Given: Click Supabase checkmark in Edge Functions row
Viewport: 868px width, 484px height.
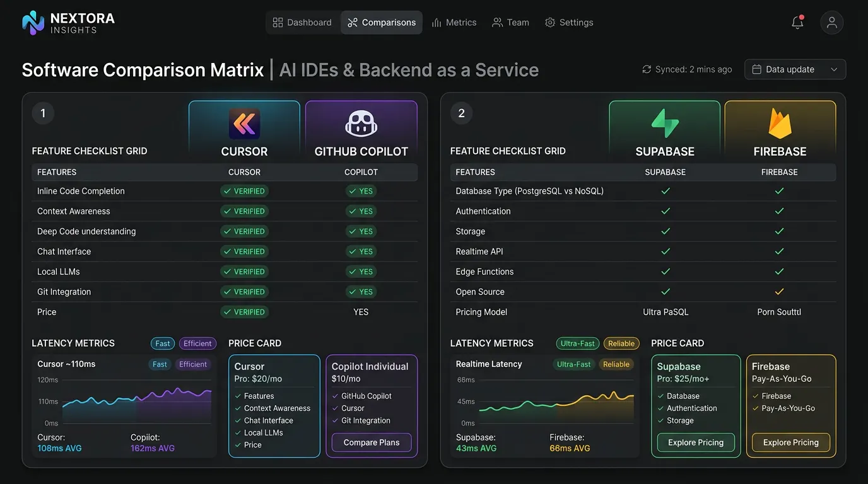Looking at the screenshot, I should 666,272.
